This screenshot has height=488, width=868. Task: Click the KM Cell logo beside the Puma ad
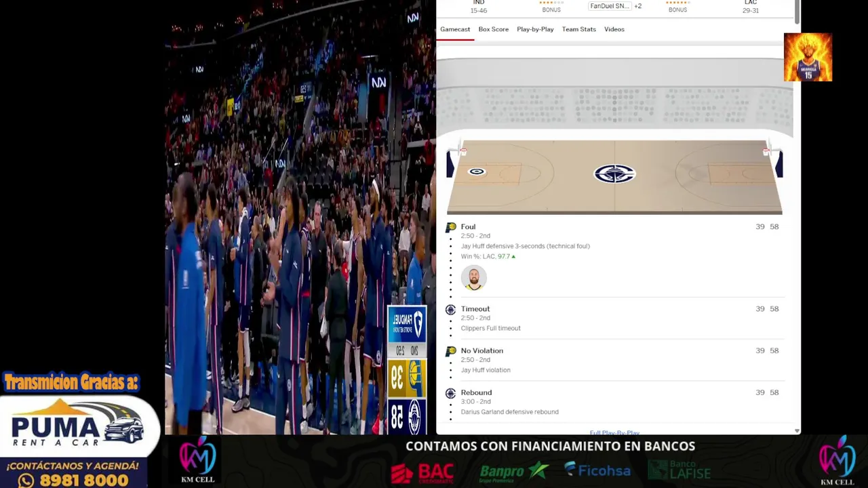click(x=197, y=460)
